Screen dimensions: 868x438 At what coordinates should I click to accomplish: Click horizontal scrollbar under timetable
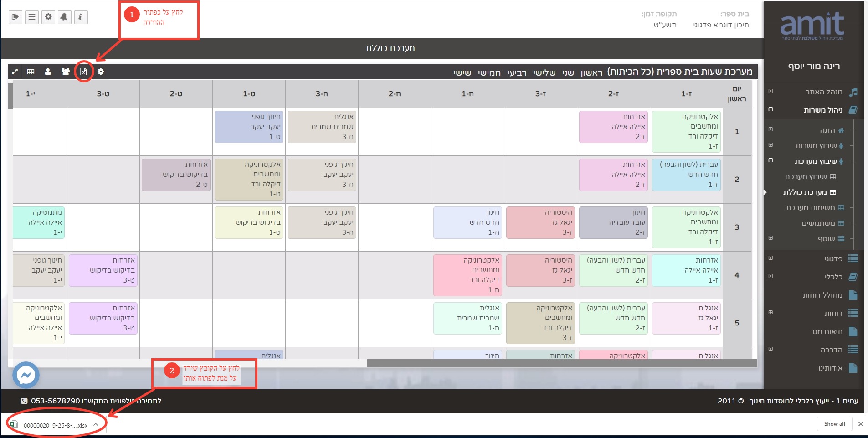[562, 363]
